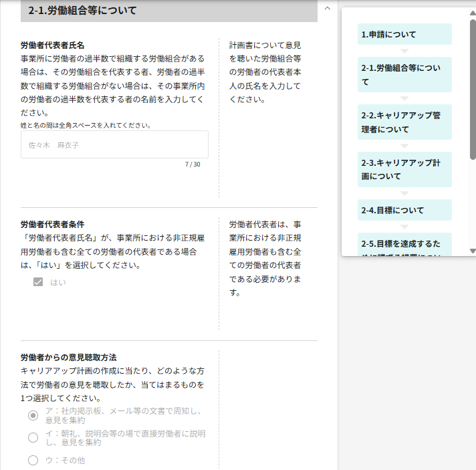Click the arrow icon below 2-3.キャリアアップ計画について
The height and width of the screenshot is (470, 476).
pyautogui.click(x=404, y=193)
